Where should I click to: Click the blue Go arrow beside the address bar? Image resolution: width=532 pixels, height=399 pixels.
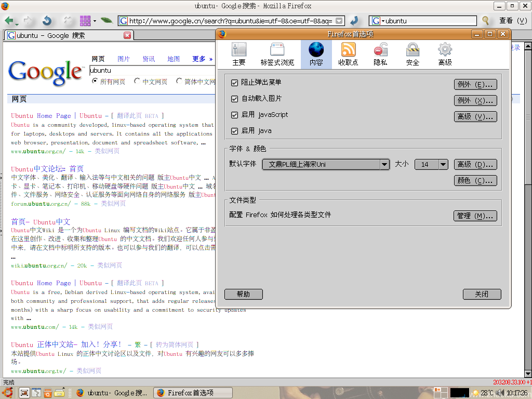(354, 21)
